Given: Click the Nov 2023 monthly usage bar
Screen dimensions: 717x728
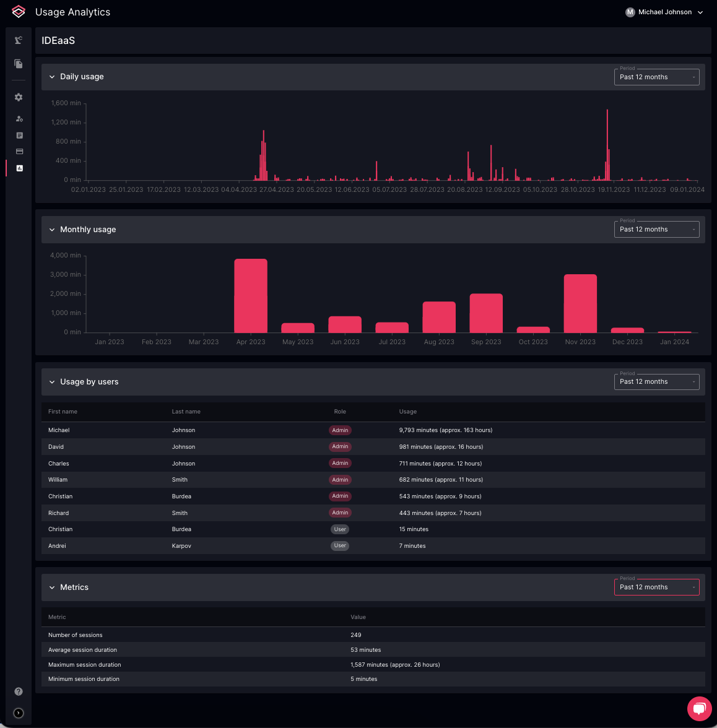Looking at the screenshot, I should (580, 303).
